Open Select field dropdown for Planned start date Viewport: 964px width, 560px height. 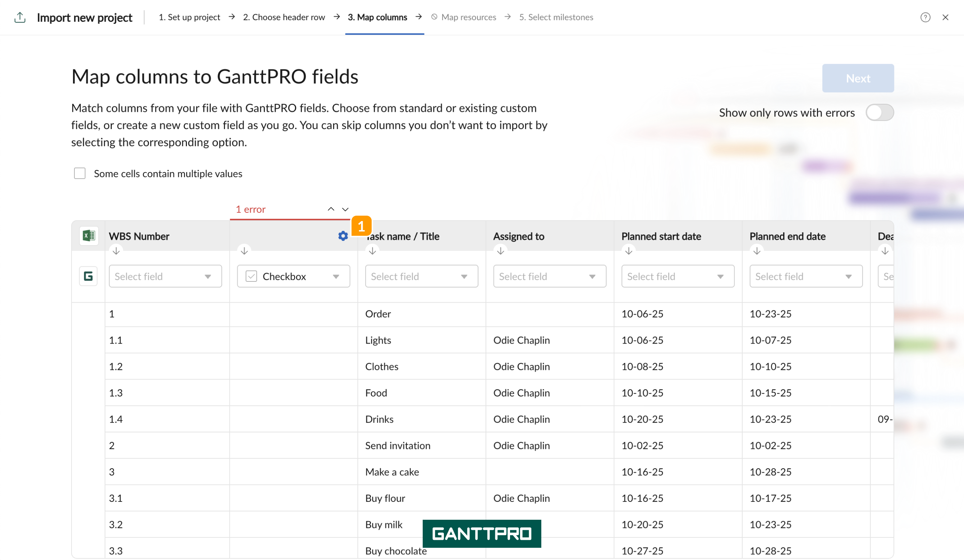[x=678, y=276]
